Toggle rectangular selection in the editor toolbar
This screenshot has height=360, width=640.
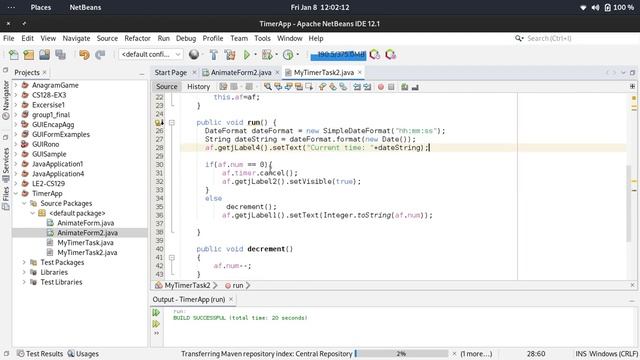click(x=309, y=87)
